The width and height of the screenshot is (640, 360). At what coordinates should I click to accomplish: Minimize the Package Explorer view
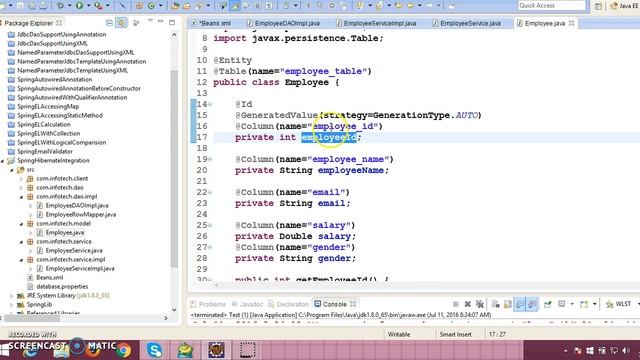click(161, 22)
